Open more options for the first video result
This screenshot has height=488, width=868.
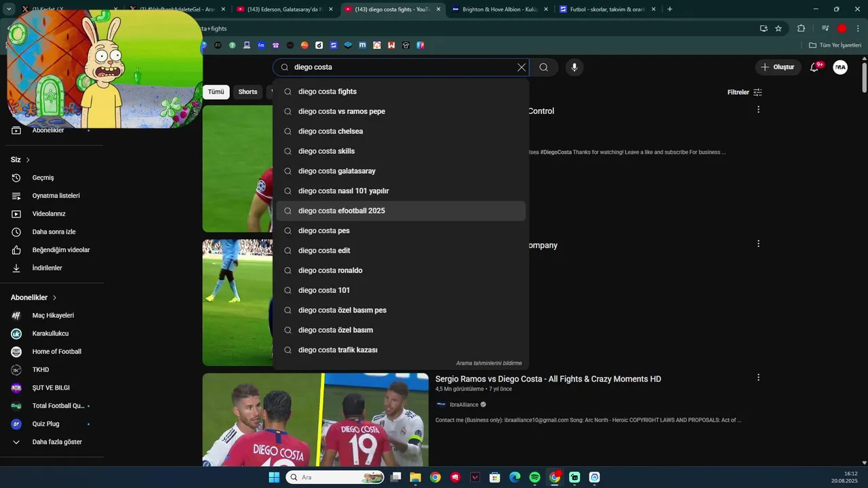[758, 109]
